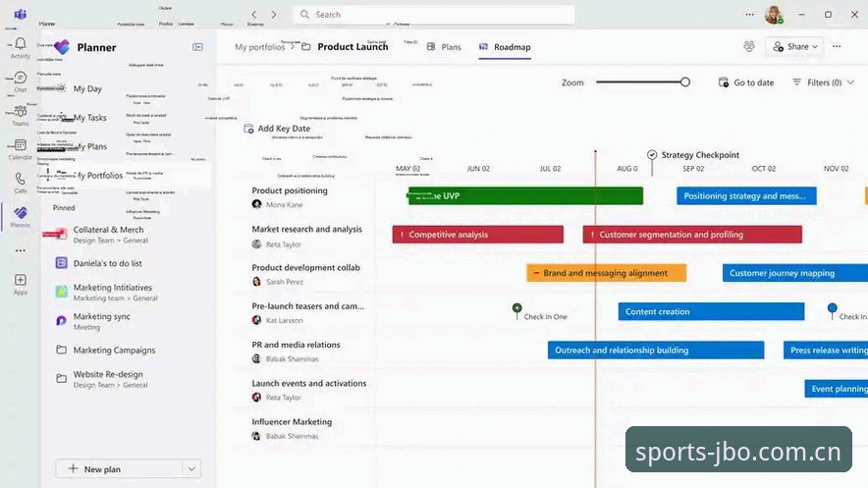Select Customer segmentation and profiling bar
The height and width of the screenshot is (488, 868).
tap(692, 235)
